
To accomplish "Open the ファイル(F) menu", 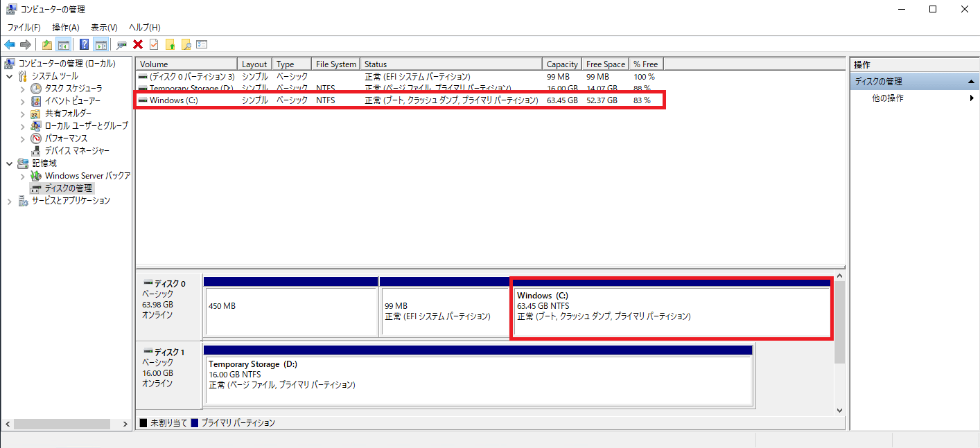I will pos(24,27).
